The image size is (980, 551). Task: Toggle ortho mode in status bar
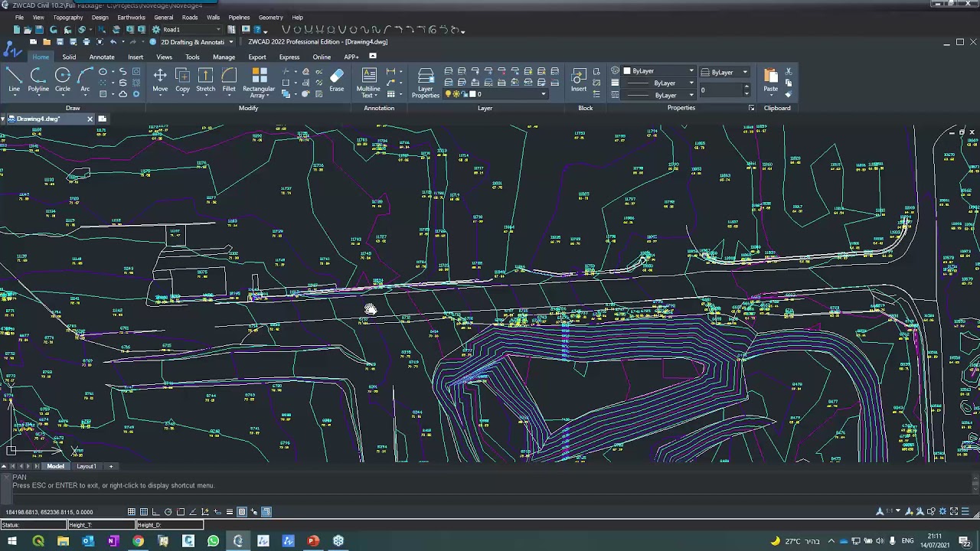[x=155, y=512]
